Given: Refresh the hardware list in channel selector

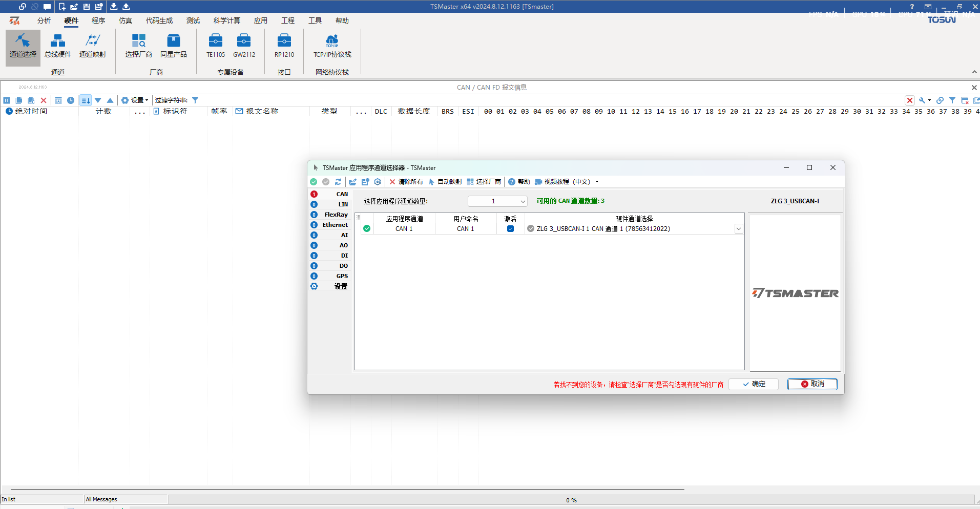Looking at the screenshot, I should pyautogui.click(x=338, y=182).
